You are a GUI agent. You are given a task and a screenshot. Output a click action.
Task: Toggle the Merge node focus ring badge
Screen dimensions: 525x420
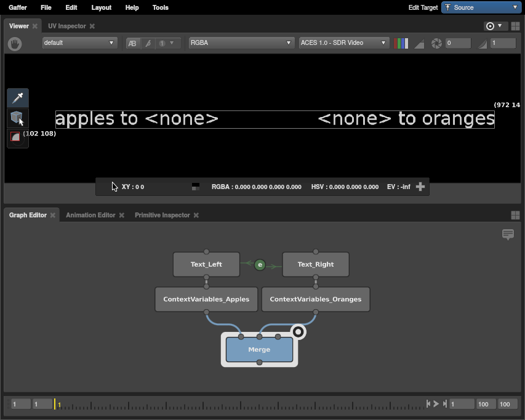[x=298, y=332]
